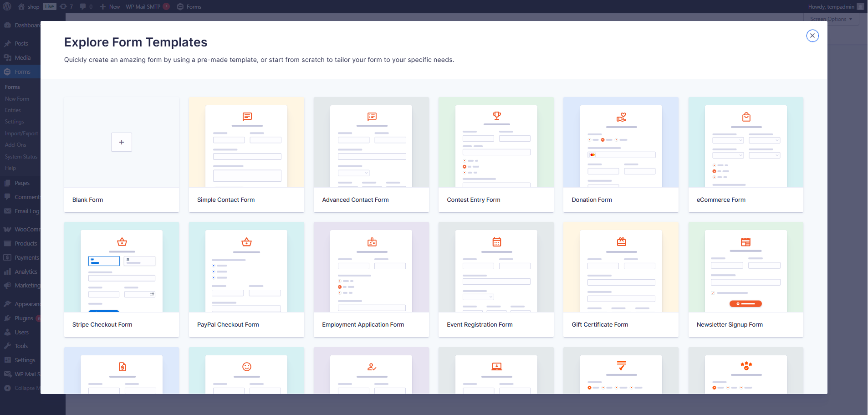Choose PayPal Checkout Form template
The image size is (868, 415).
(x=246, y=279)
